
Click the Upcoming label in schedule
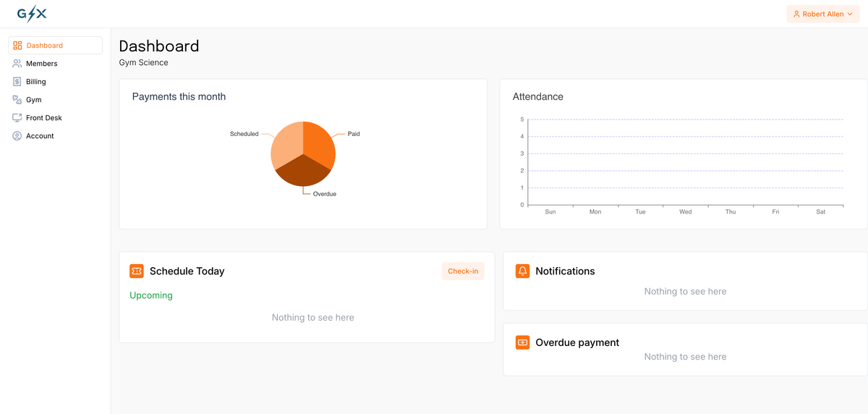pos(151,295)
